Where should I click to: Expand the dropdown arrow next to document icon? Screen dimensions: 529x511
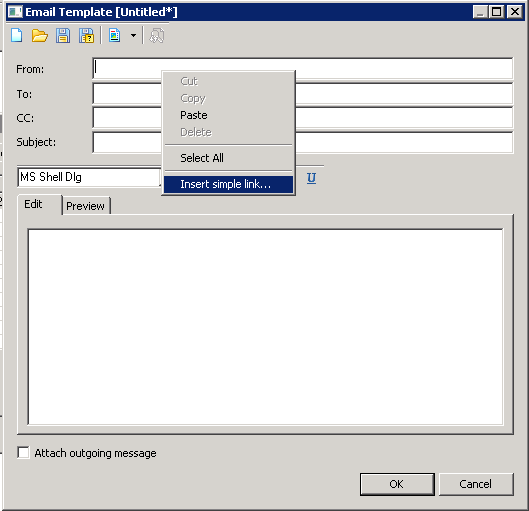[x=133, y=35]
